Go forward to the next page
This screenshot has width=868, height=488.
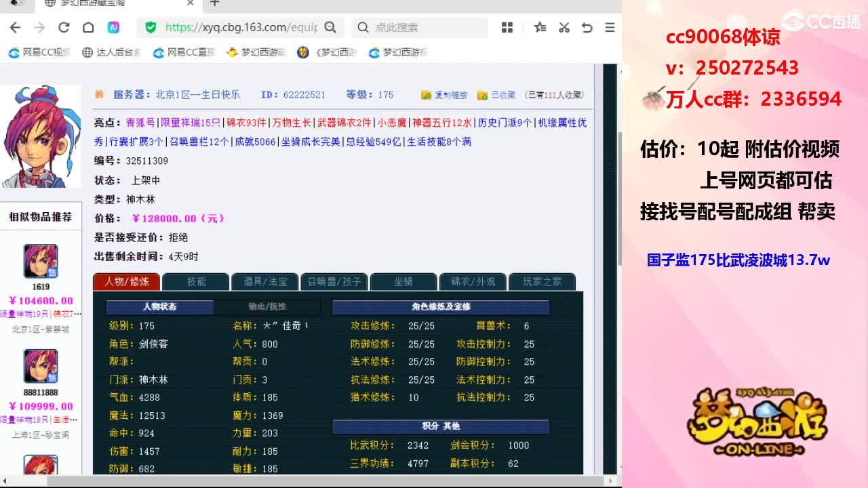click(39, 27)
